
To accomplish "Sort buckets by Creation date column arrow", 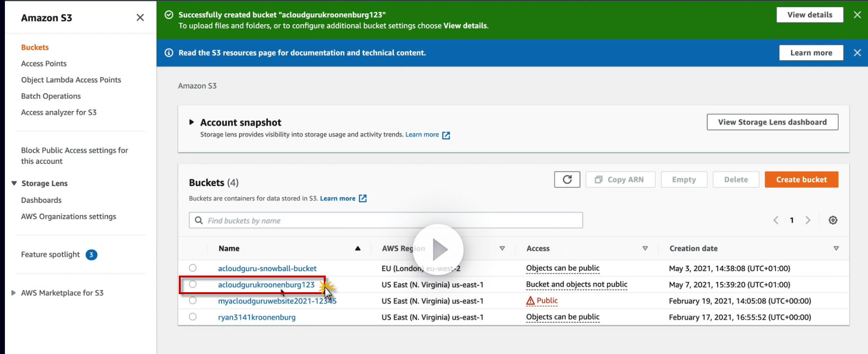I will click(x=836, y=249).
